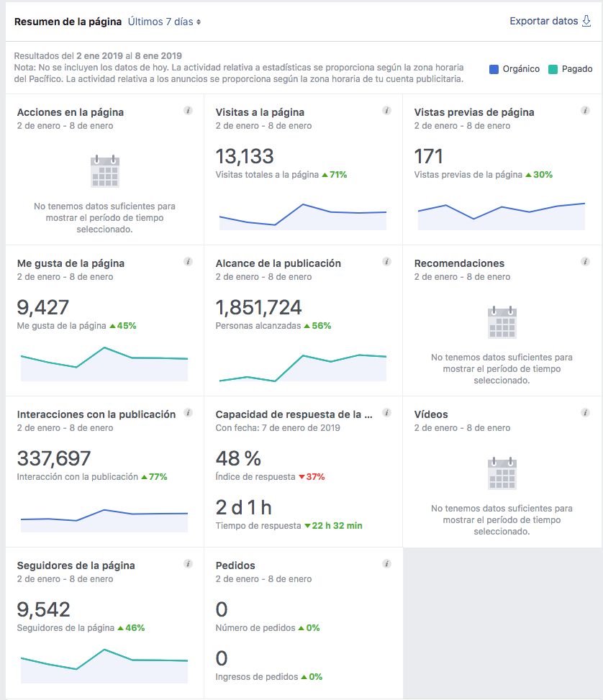
Task: Click the Número de pedidos label
Action: 255,628
